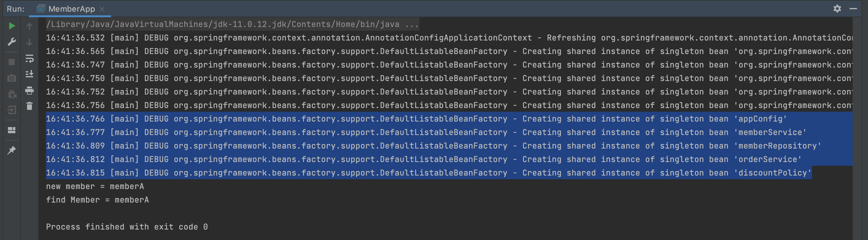Image resolution: width=868 pixels, height=240 pixels.
Task: Click the bug attach debugger icon
Action: 12,94
